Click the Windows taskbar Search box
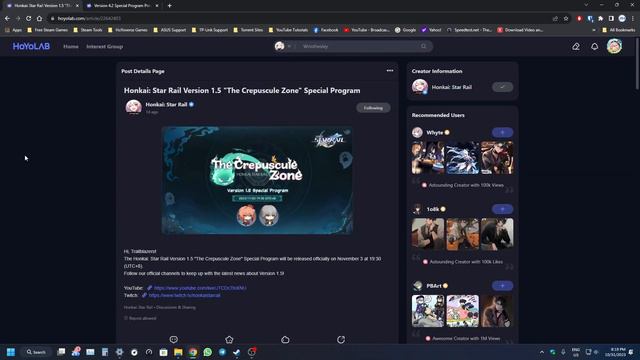Screen dimensions: 640x360 36,352
